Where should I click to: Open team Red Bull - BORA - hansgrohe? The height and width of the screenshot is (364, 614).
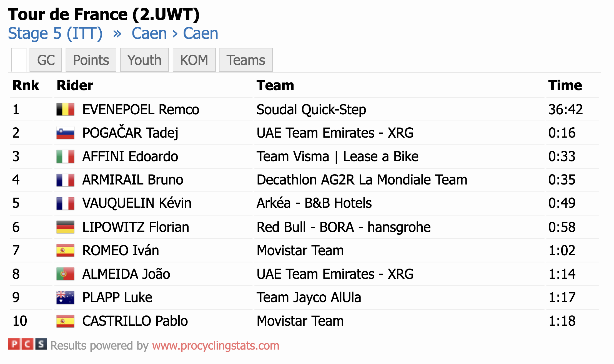344,227
